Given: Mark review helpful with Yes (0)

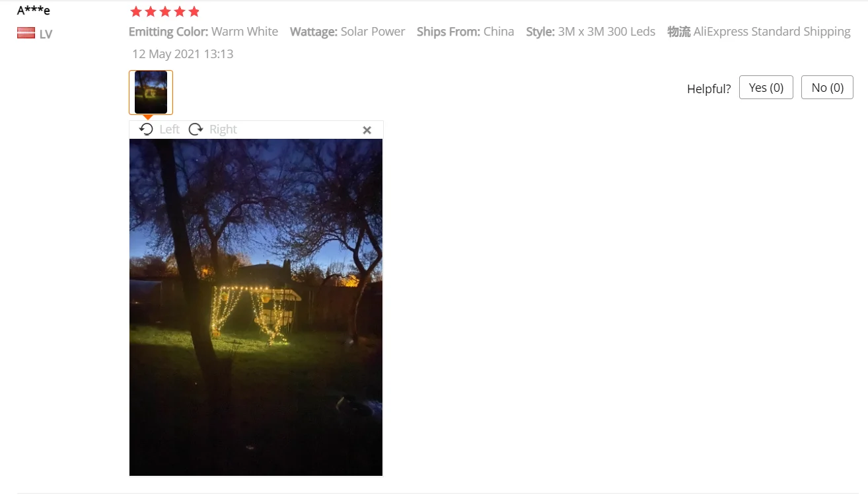Looking at the screenshot, I should tap(766, 87).
